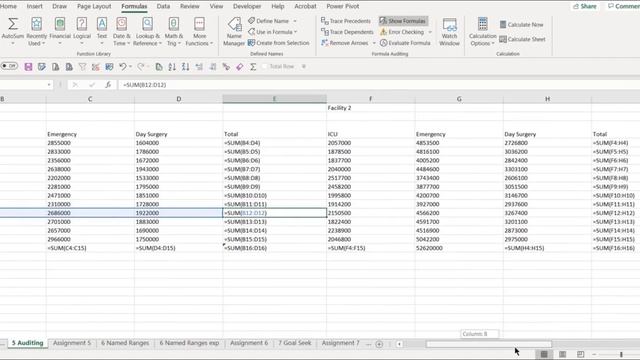Add a new sheet with plus button
This screenshot has height=360, width=640.
click(379, 344)
